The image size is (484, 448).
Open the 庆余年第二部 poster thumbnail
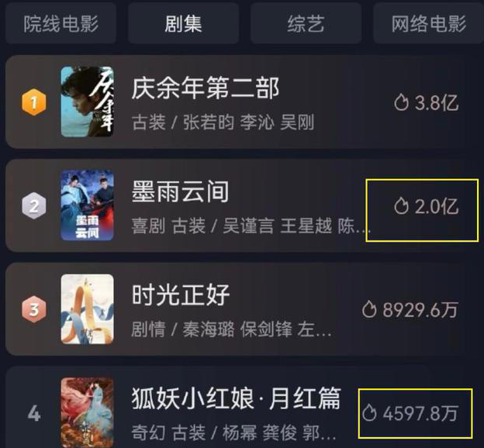click(87, 102)
